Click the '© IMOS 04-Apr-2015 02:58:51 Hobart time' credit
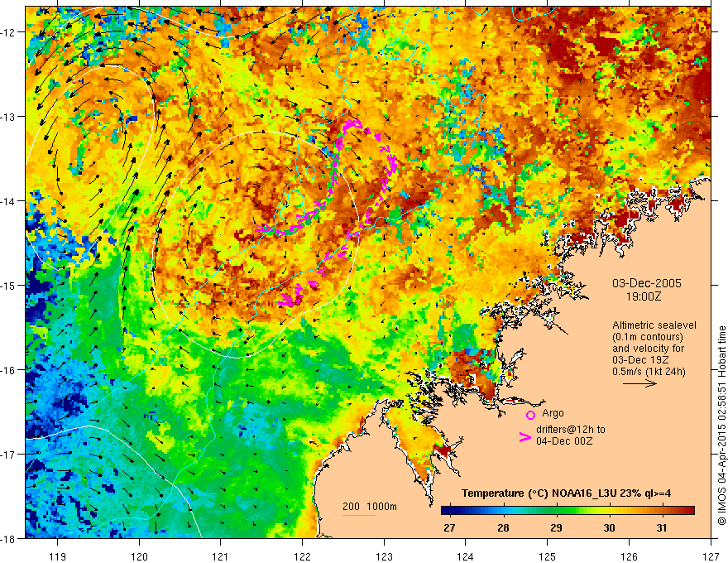Viewport: 728px width, 563px height. pos(721,426)
